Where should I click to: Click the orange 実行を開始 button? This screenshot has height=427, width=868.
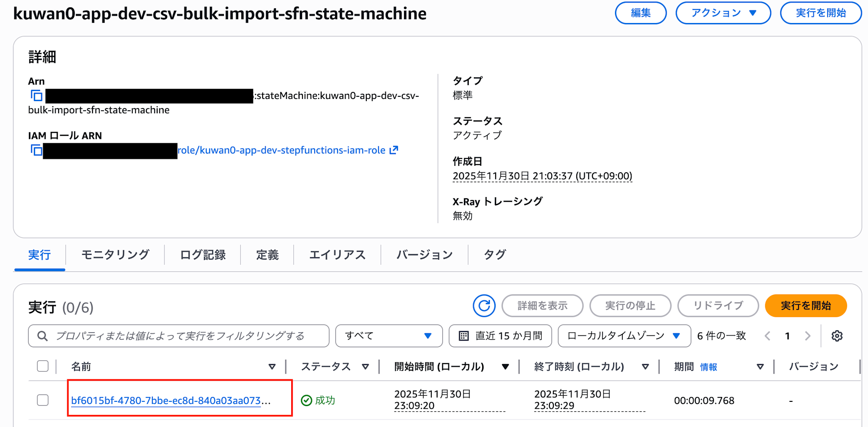pos(806,305)
